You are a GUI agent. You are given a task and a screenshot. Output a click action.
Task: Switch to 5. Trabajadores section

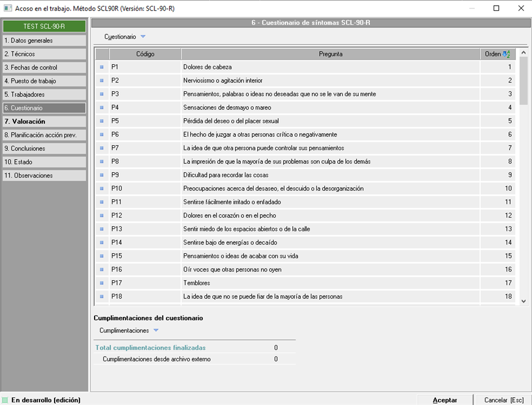(x=44, y=94)
